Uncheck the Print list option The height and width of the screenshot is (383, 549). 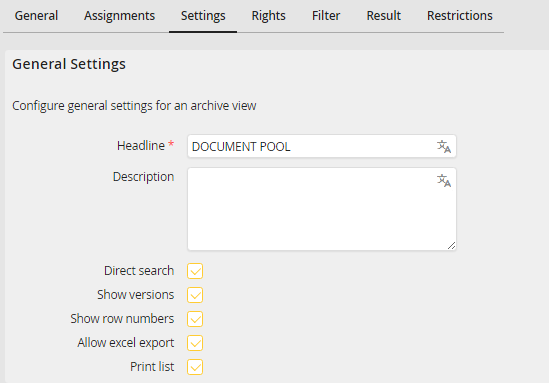coord(195,367)
